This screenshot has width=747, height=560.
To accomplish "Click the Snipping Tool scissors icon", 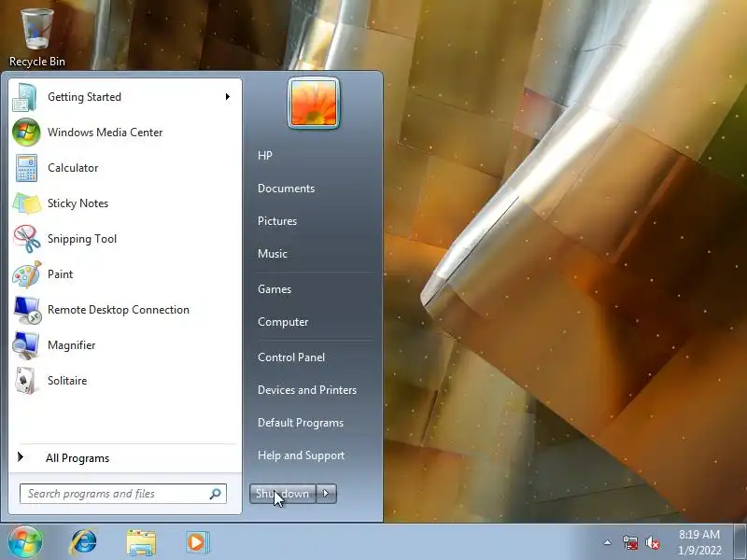I will coord(27,239).
